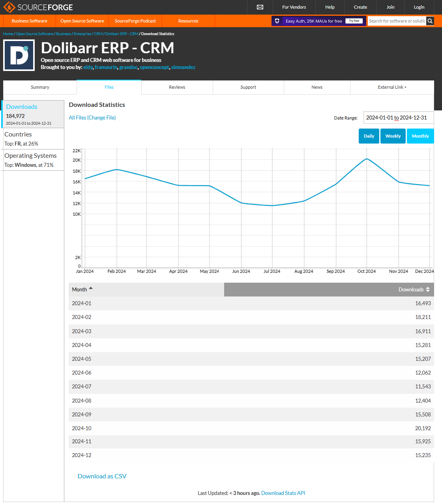Switch to the Reviews tab
The width and height of the screenshot is (442, 504).
point(177,87)
